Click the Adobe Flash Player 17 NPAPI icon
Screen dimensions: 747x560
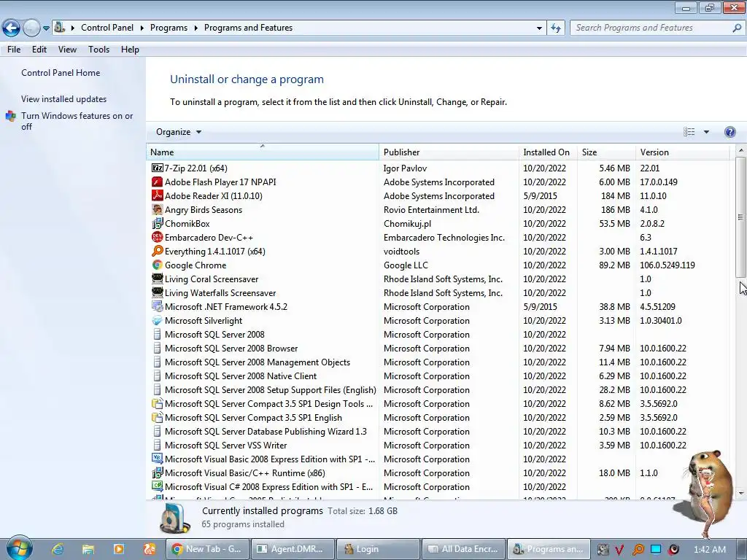158,182
